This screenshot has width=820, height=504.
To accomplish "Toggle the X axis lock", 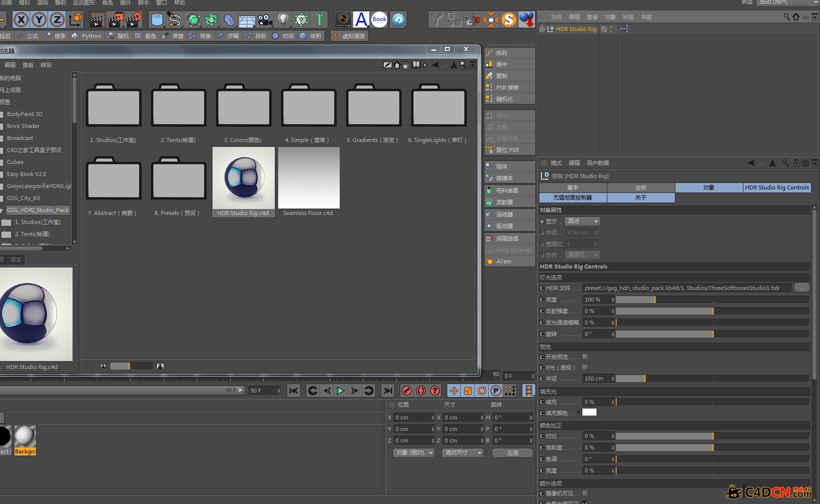I will [21, 20].
